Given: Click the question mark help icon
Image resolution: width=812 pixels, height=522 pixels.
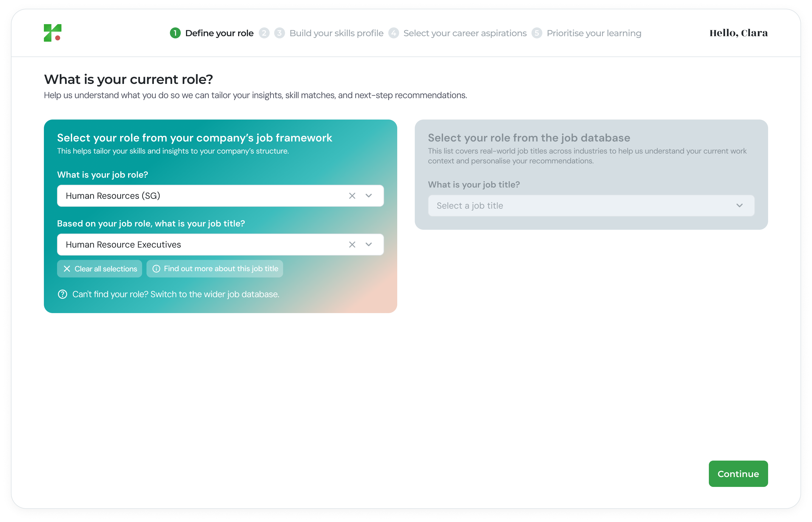Looking at the screenshot, I should 63,294.
